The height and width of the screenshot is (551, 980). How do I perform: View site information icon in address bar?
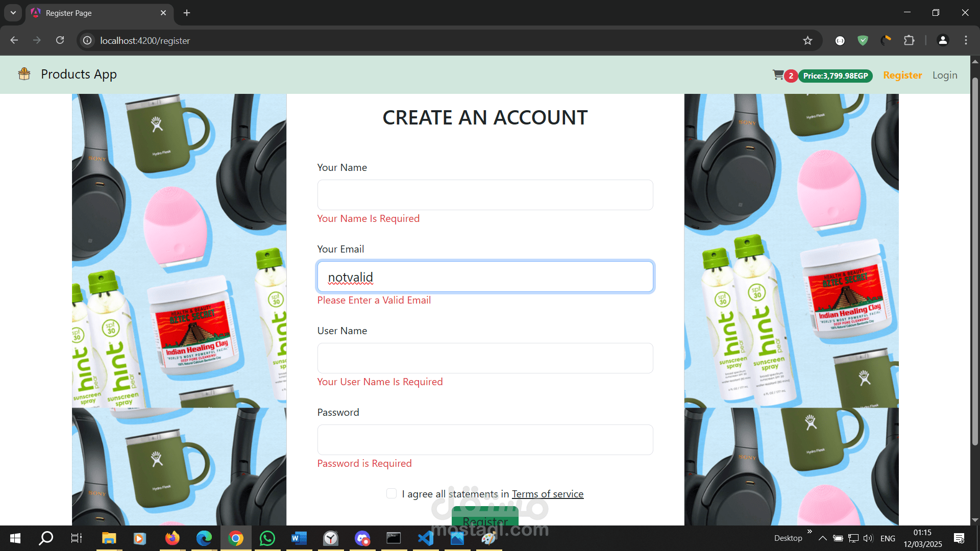[88, 40]
